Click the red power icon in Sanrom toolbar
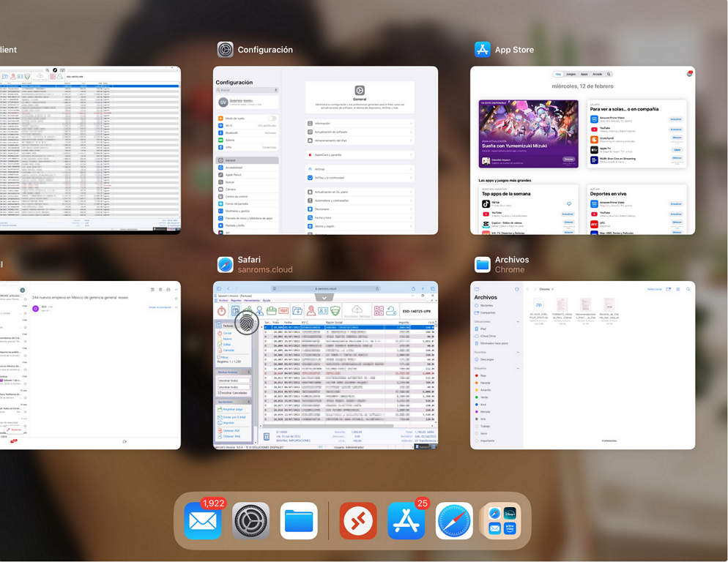The height and width of the screenshot is (562, 728). click(221, 311)
